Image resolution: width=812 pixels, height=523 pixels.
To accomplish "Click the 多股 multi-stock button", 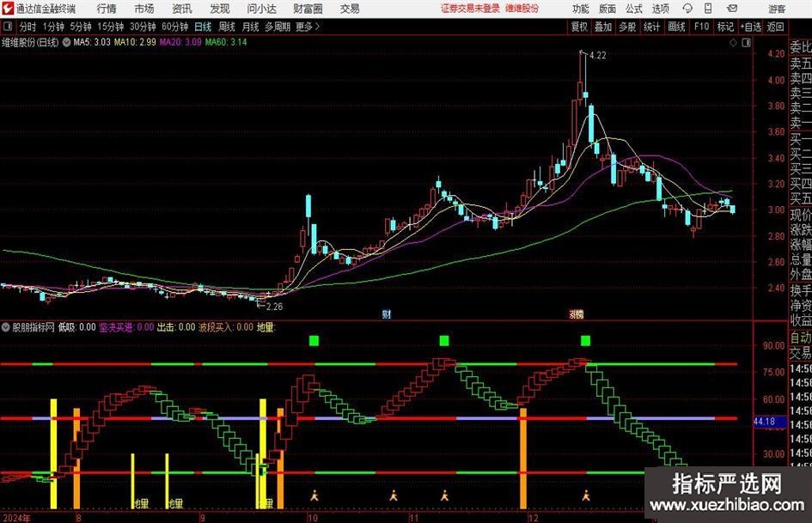I will click(627, 27).
